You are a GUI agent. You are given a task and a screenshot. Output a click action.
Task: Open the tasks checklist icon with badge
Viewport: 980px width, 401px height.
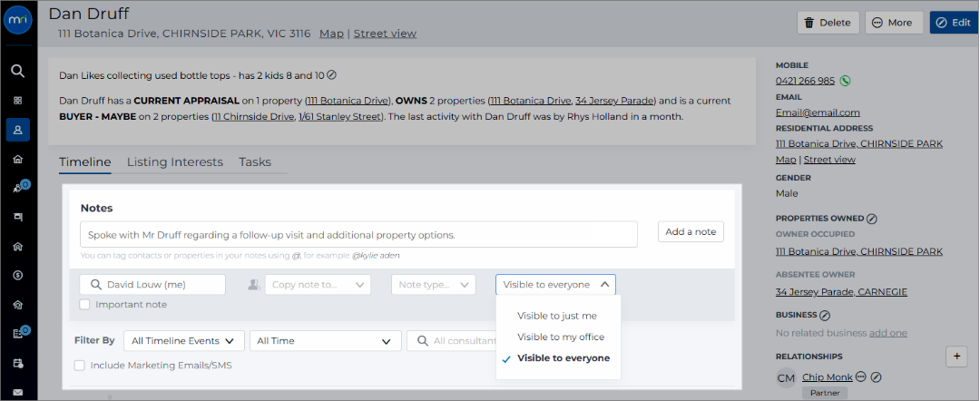click(18, 333)
